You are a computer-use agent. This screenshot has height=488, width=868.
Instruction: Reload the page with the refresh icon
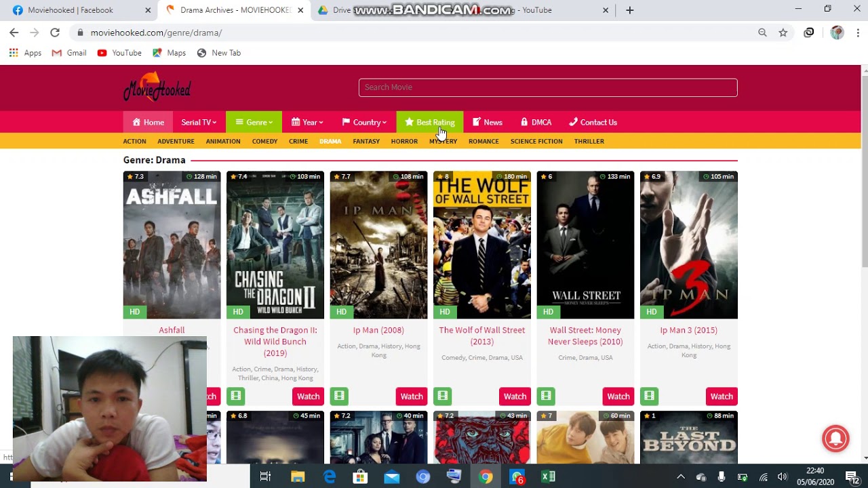click(x=55, y=33)
